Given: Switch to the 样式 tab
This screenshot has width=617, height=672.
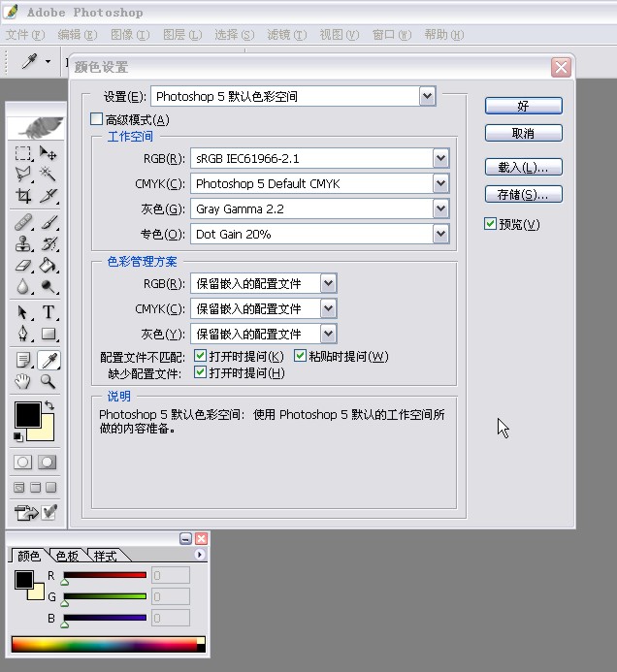Looking at the screenshot, I should (x=105, y=556).
